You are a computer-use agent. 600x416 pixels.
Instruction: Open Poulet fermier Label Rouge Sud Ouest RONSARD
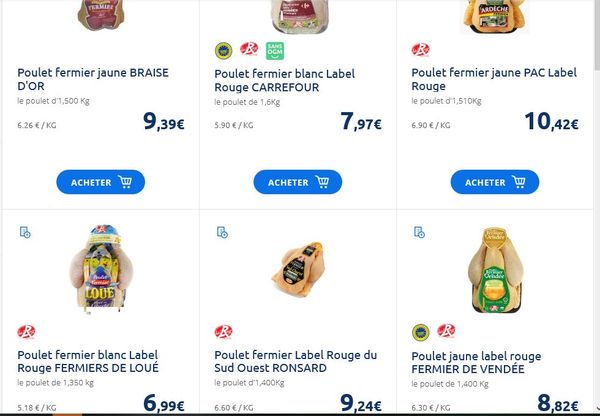click(x=295, y=361)
